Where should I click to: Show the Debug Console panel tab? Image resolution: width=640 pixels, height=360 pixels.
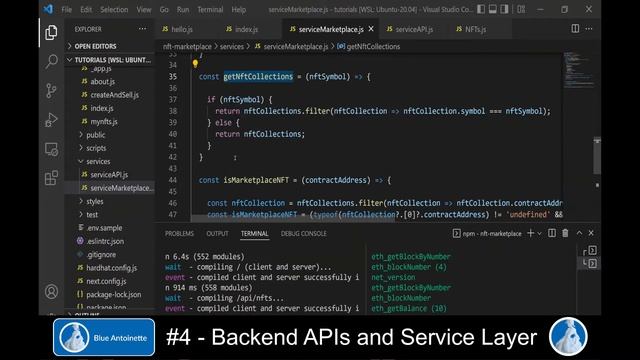[x=303, y=233]
